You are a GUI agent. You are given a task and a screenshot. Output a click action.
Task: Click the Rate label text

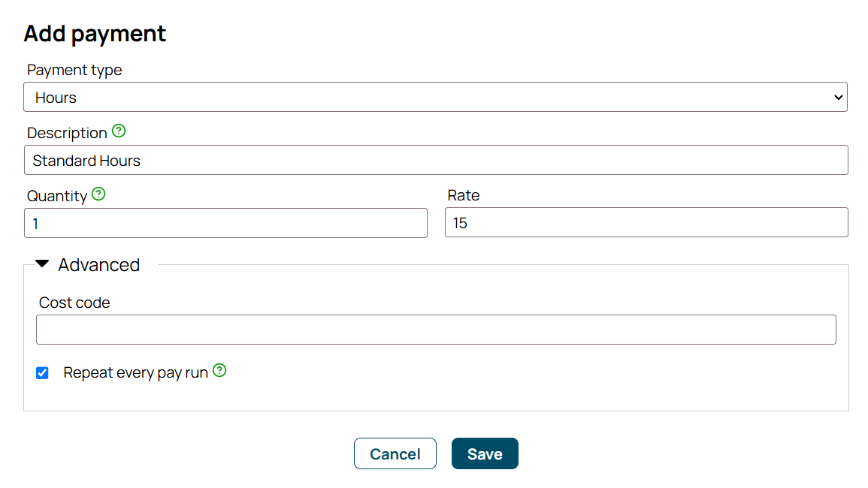tap(464, 195)
